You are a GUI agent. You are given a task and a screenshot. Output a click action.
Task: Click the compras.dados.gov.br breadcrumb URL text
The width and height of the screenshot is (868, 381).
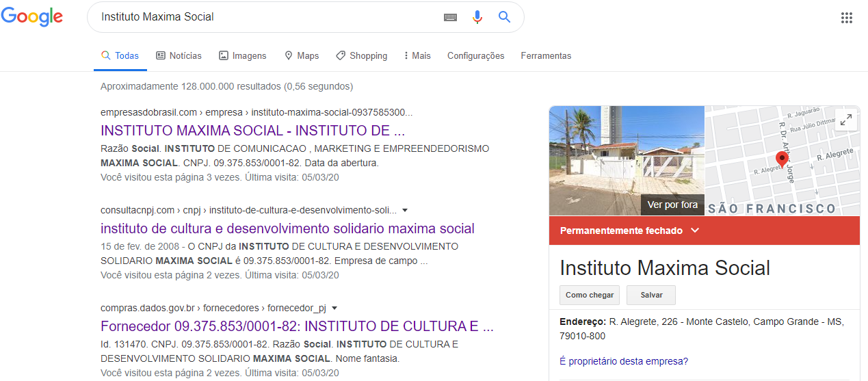click(x=213, y=308)
